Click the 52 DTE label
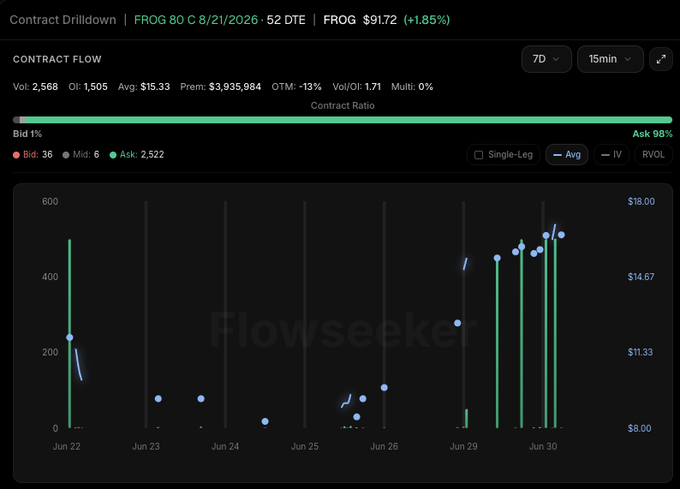680x489 pixels. 286,20
